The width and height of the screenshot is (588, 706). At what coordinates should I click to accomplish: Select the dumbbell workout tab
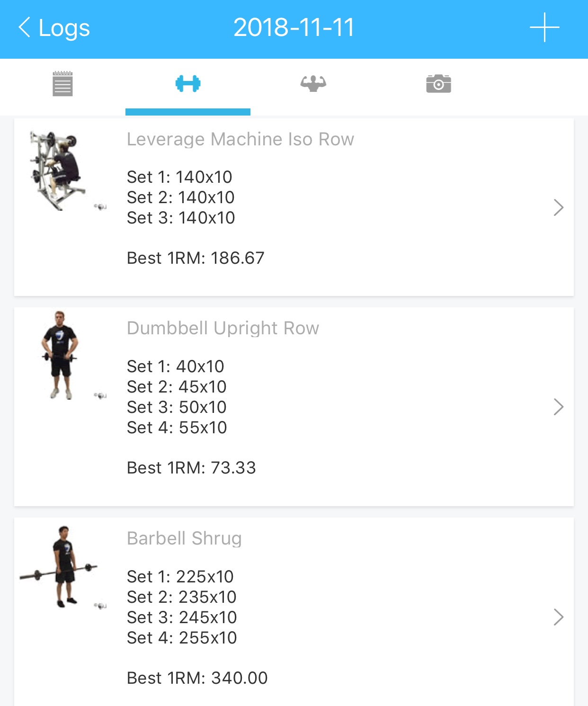pyautogui.click(x=188, y=84)
